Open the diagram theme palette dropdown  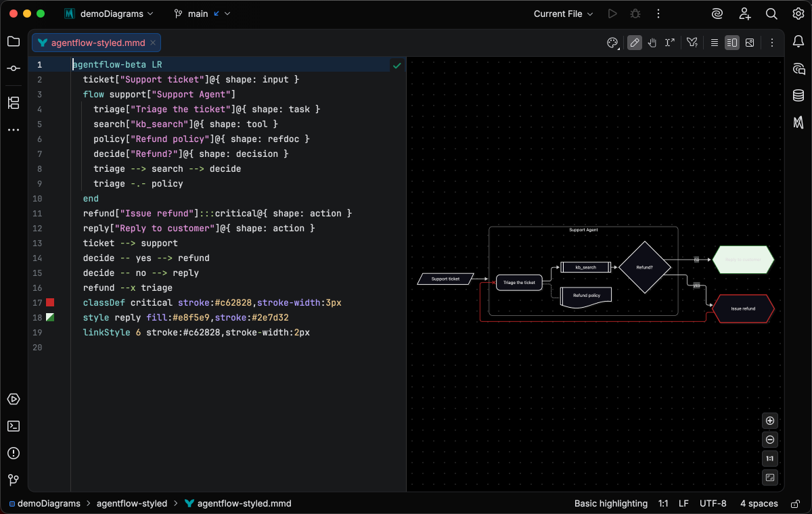point(612,43)
